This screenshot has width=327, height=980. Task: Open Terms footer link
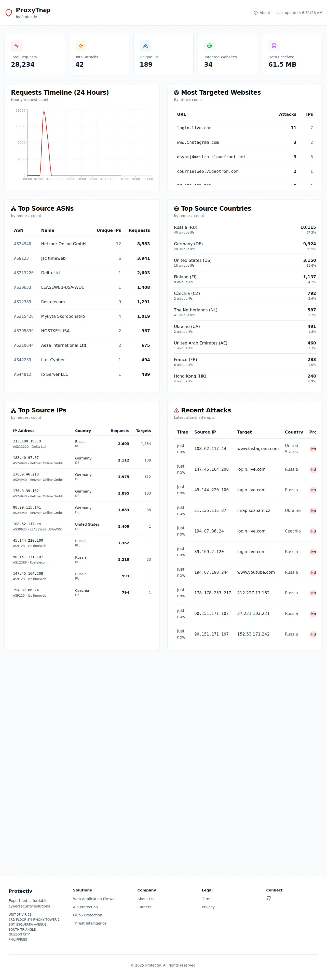[207, 899]
